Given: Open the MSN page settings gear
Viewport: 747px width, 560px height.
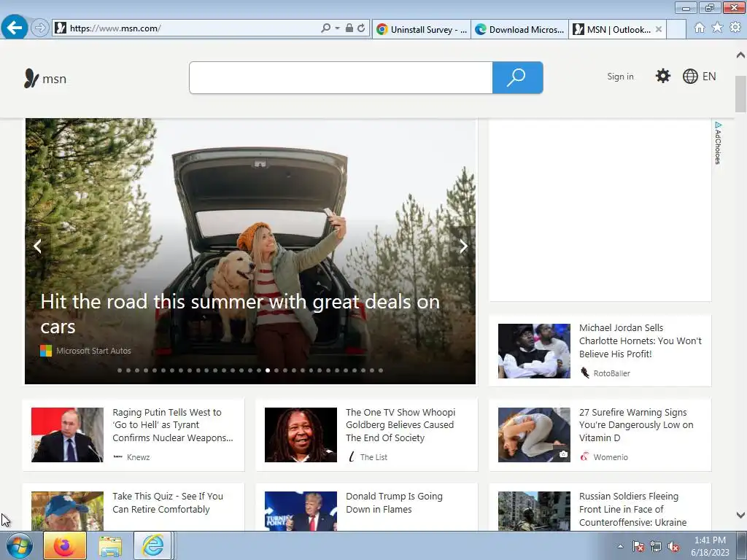Looking at the screenshot, I should (x=662, y=76).
